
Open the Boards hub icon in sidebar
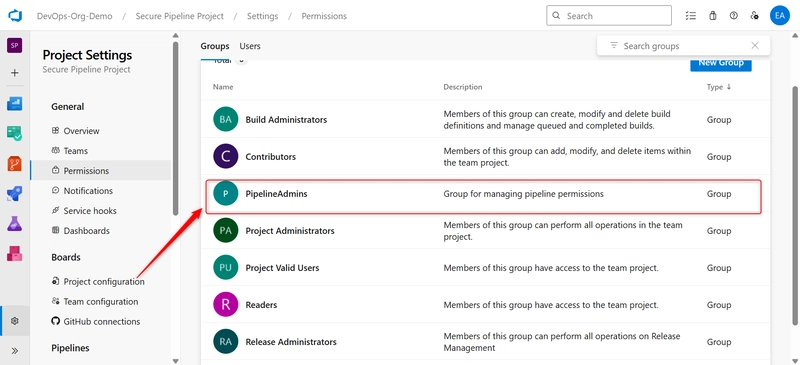click(14, 134)
